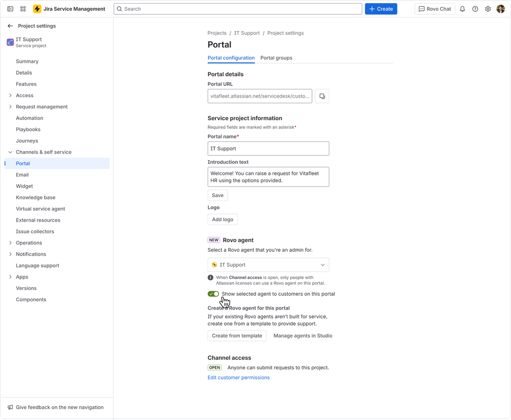Copy the portal URL with the copy icon
This screenshot has height=420, width=511.
click(x=322, y=96)
